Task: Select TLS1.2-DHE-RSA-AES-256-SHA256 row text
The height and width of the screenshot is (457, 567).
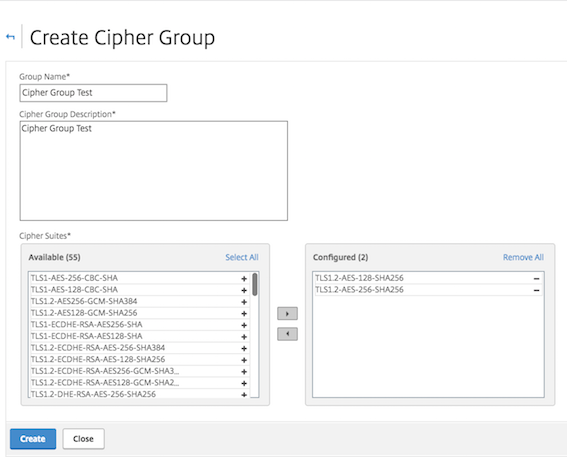Action: 93,394
